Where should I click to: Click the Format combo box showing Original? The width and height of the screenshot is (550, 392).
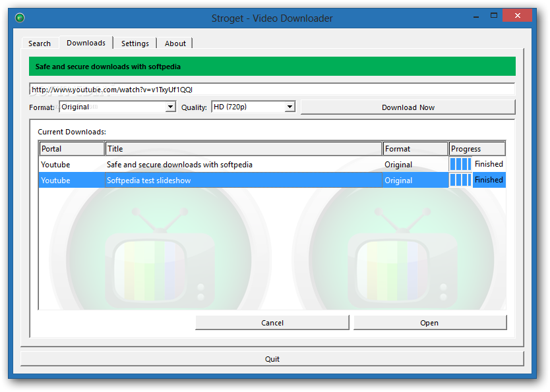(x=117, y=107)
